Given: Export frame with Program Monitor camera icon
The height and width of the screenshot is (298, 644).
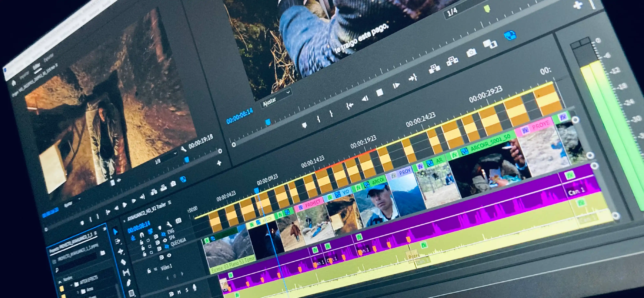Looking at the screenshot, I should (x=471, y=53).
